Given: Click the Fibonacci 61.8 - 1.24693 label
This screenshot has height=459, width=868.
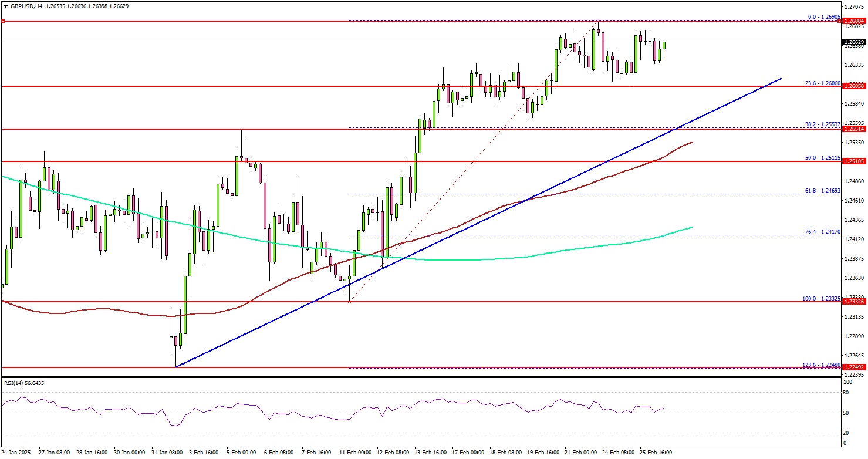Looking at the screenshot, I should 824,191.
